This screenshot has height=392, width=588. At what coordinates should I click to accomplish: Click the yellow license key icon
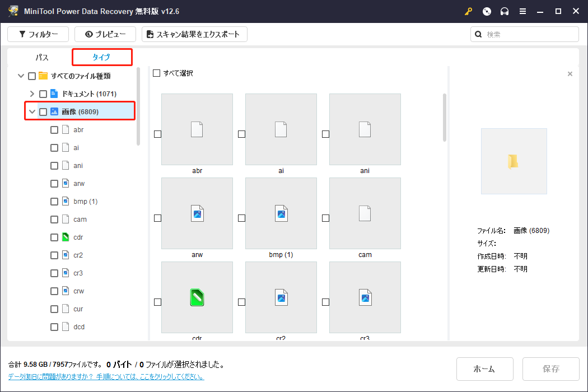(x=468, y=11)
